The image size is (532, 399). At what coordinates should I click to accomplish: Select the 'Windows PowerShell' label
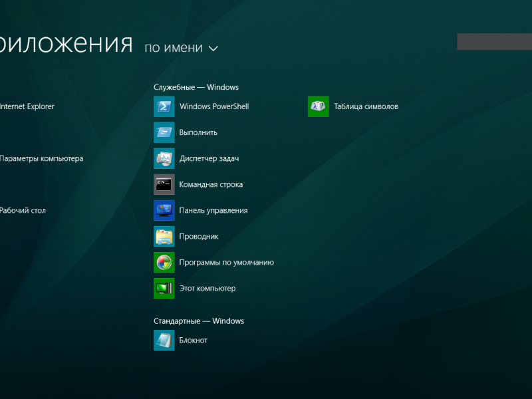point(214,106)
